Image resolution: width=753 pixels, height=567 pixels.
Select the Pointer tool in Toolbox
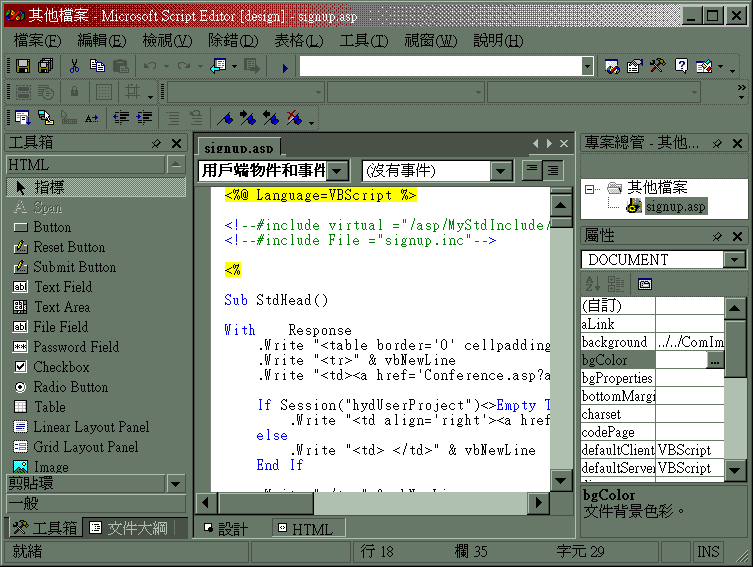(x=96, y=187)
